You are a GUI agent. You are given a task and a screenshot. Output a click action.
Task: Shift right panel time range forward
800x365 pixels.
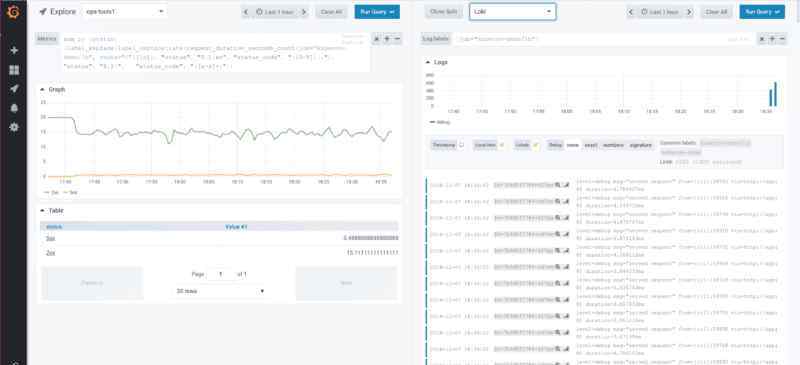click(689, 12)
